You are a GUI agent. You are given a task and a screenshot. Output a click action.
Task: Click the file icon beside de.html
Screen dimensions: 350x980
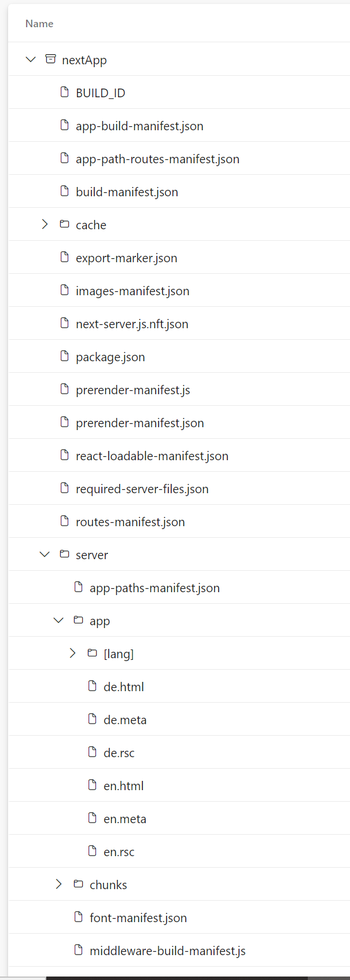pyautogui.click(x=92, y=685)
